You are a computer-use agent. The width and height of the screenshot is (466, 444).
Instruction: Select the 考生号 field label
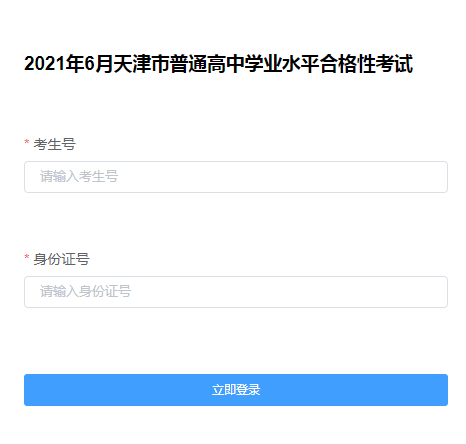(x=54, y=144)
